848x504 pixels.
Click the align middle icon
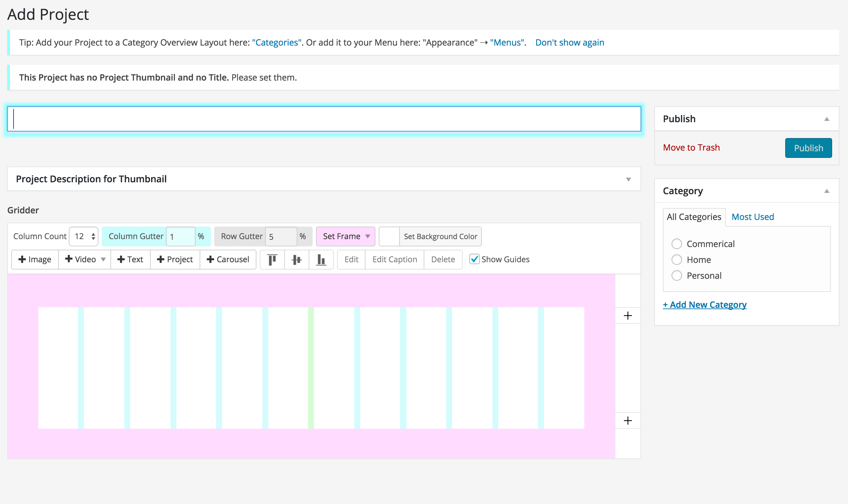[296, 260]
